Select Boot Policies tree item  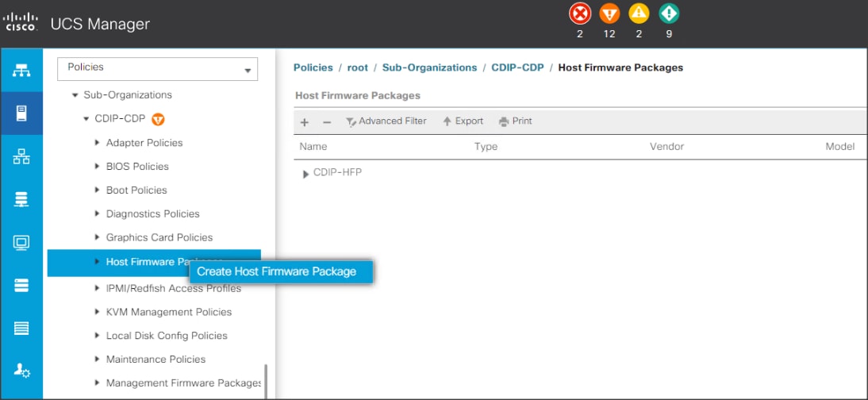click(x=136, y=190)
